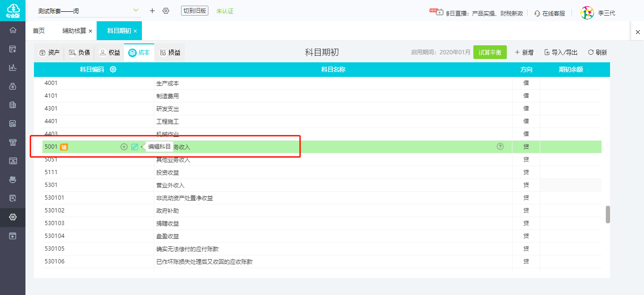644x295 pixels.
Task: Click the 切到旧版 button
Action: 195,10
